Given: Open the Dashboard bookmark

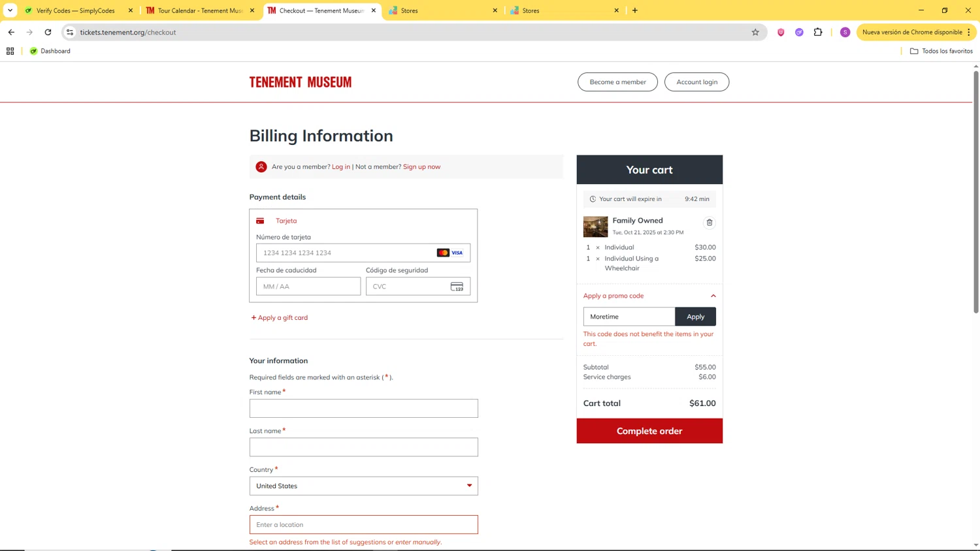Looking at the screenshot, I should 50,51.
